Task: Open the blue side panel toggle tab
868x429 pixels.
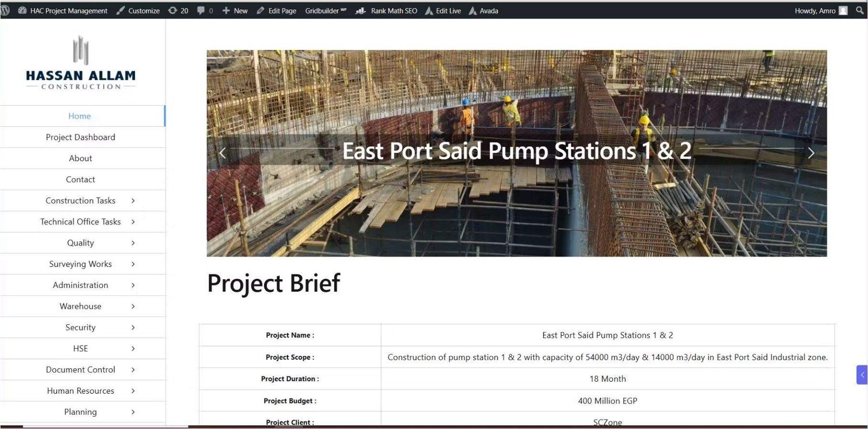Action: coord(861,375)
